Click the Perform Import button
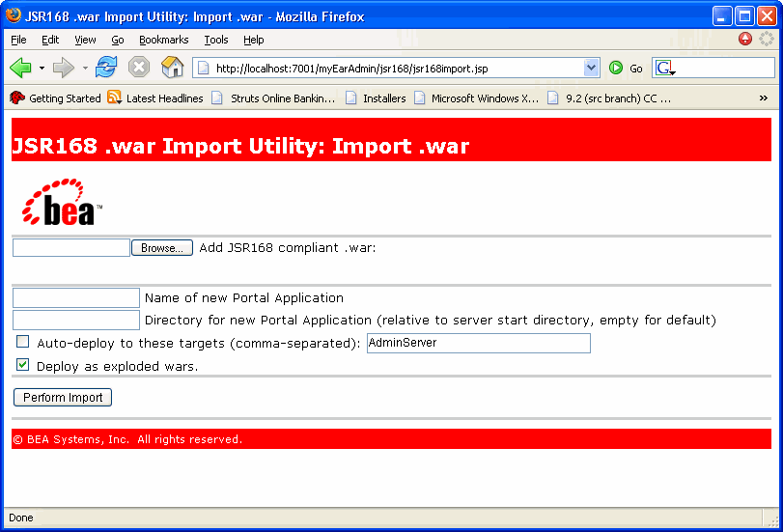 63,397
